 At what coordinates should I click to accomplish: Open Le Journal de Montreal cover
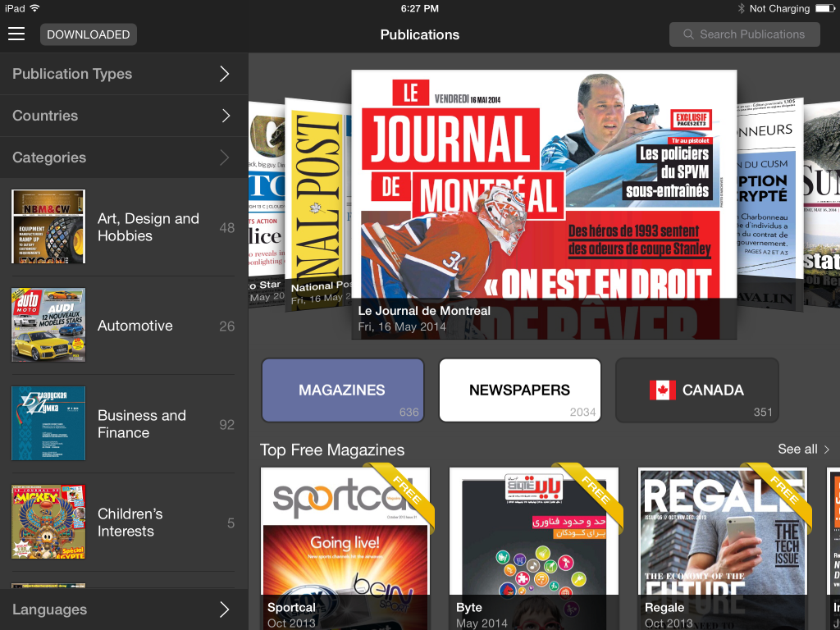coord(544,204)
